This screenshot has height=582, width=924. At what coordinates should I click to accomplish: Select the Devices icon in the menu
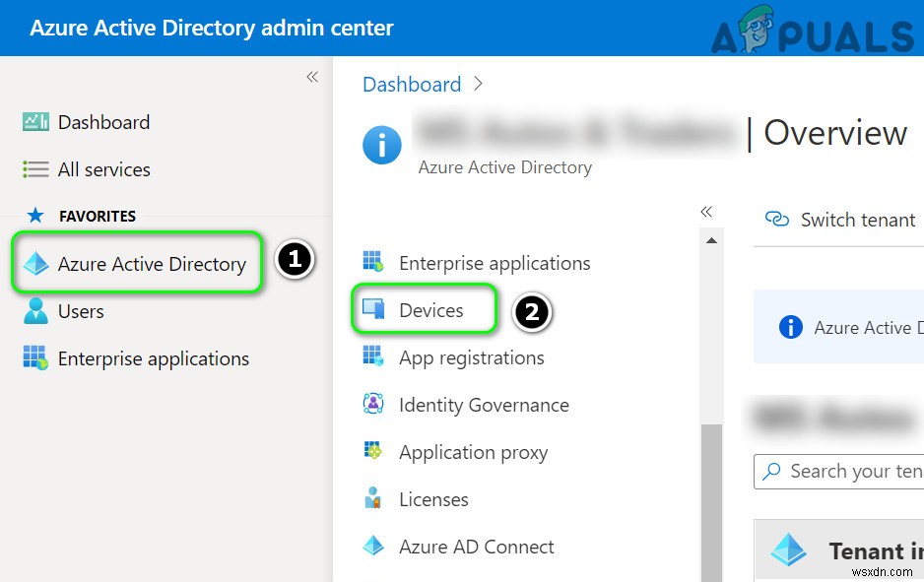[373, 310]
